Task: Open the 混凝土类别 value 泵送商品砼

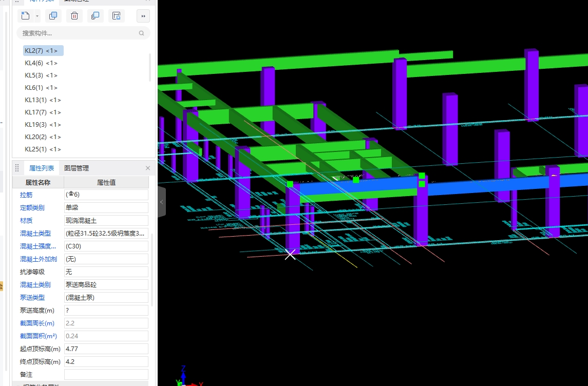Action: (106, 285)
